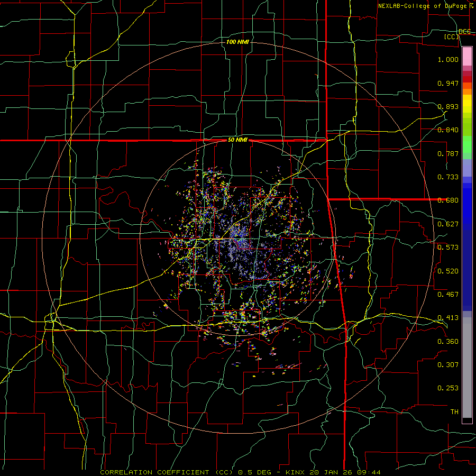Pick the pink segment of the color bar

point(467,57)
